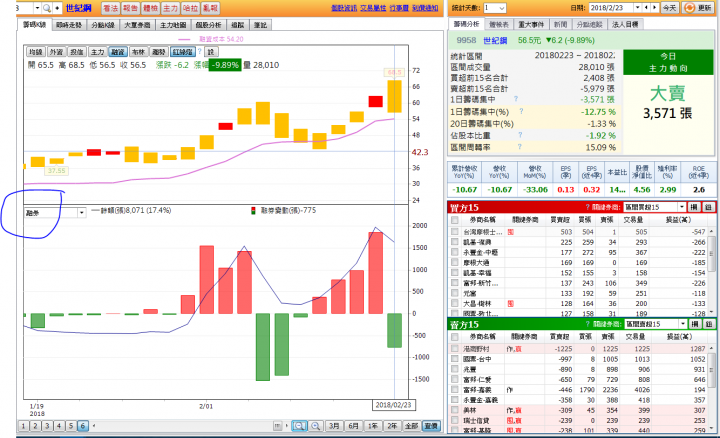Select the 3月 range button
Image resolution: width=720 pixels, height=438 pixels.
click(x=334, y=426)
